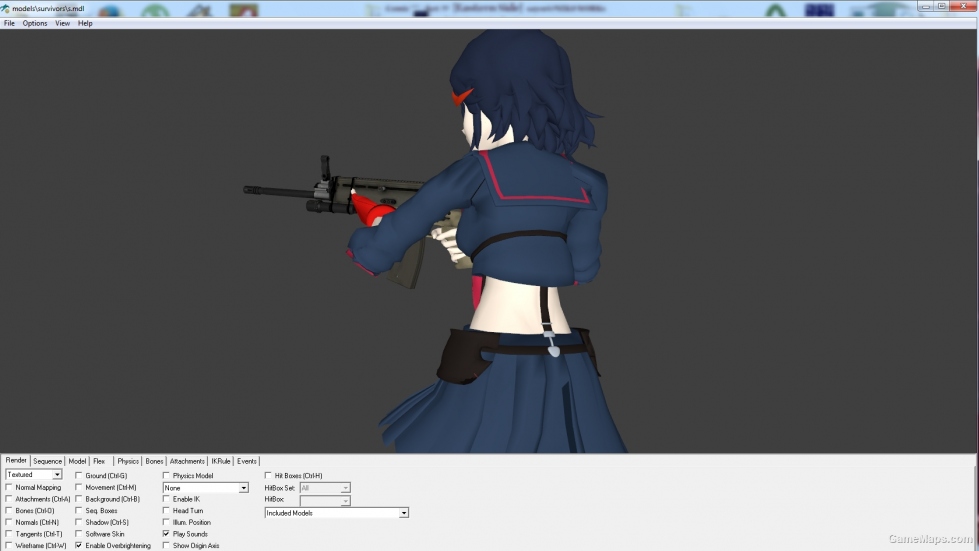
Task: Toggle Background (Ctrl-B) checkbox
Action: pyautogui.click(x=79, y=499)
